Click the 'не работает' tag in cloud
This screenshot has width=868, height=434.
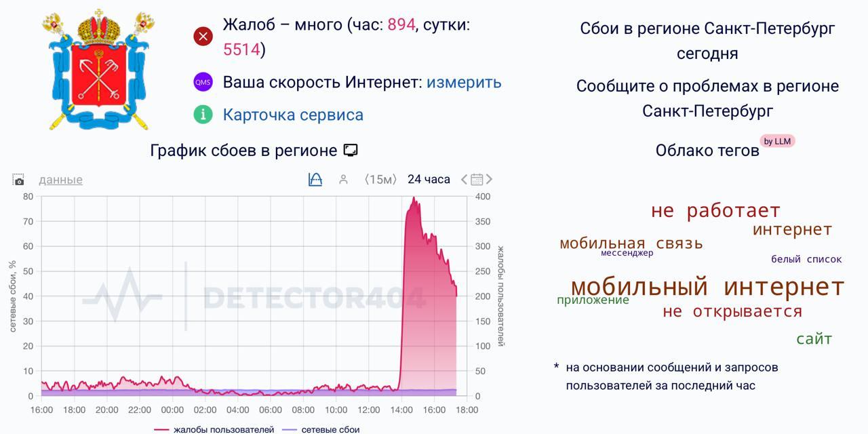click(x=715, y=210)
